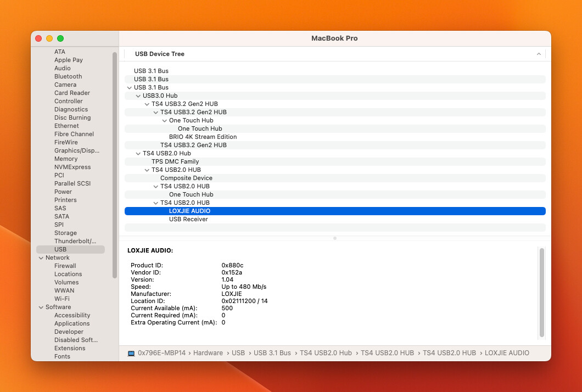Click Hardware in the bottom path bar
The height and width of the screenshot is (392, 582).
pyautogui.click(x=208, y=353)
